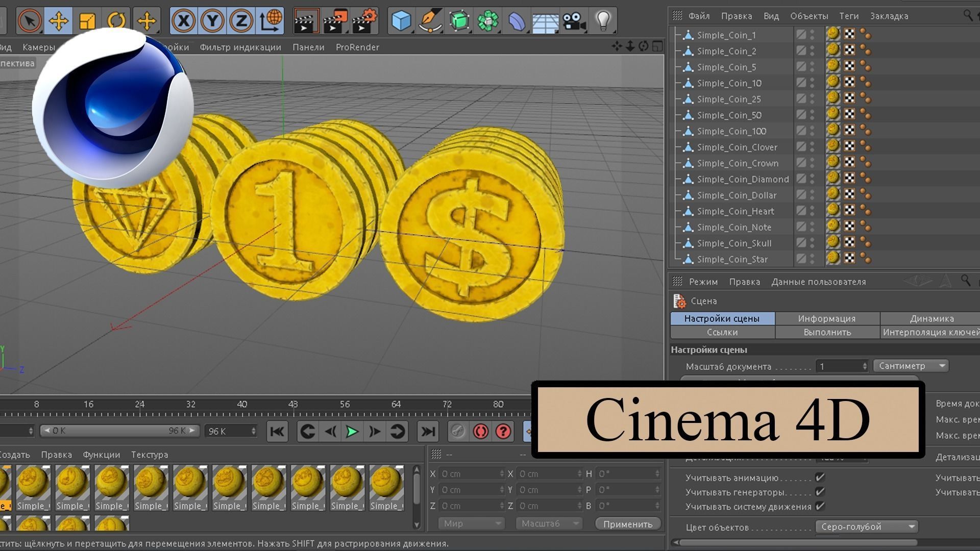Activate the Scale tool
Viewport: 980px width, 551px height.
click(87, 21)
